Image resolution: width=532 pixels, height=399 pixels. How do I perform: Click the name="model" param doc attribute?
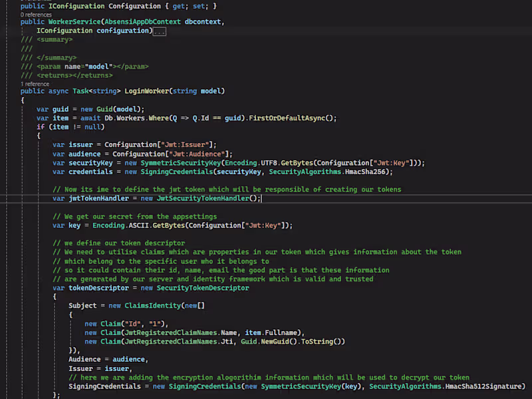[x=90, y=66]
